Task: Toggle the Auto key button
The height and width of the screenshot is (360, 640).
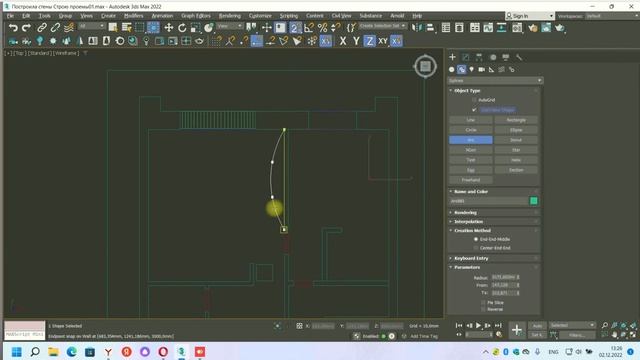Action: 537,326
